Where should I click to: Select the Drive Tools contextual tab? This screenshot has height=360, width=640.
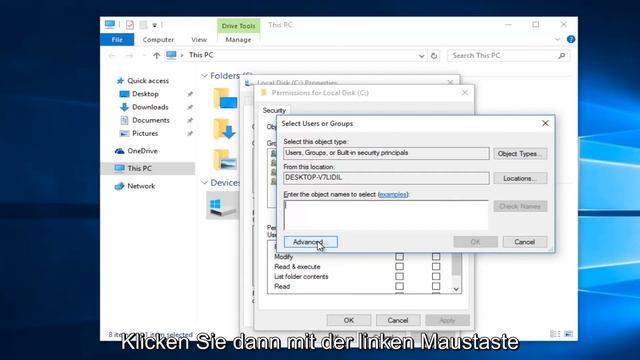[238, 26]
